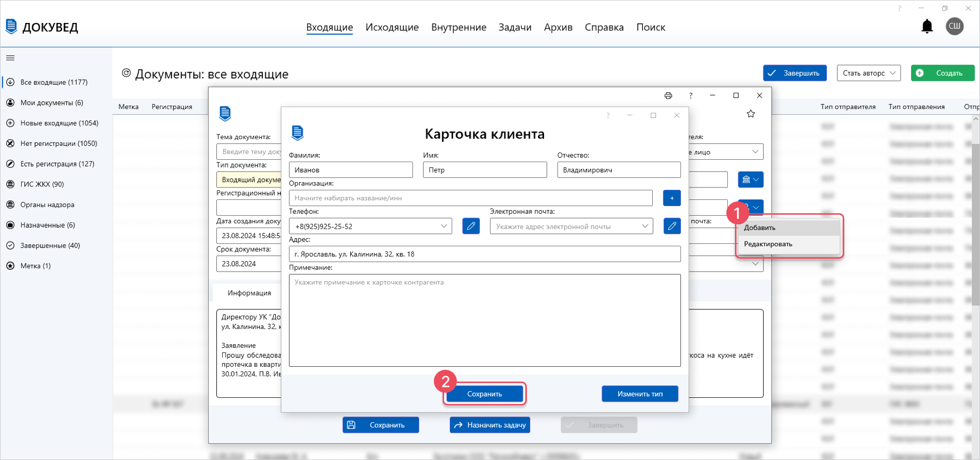The width and height of the screenshot is (980, 460).
Task: Click the Регистрация column header
Action: pyautogui.click(x=172, y=107)
